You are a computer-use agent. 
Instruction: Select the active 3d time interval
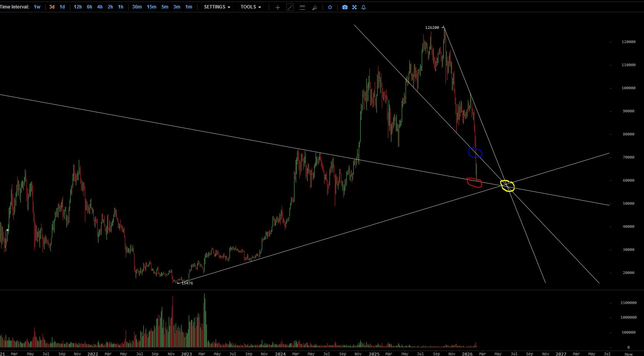[52, 7]
